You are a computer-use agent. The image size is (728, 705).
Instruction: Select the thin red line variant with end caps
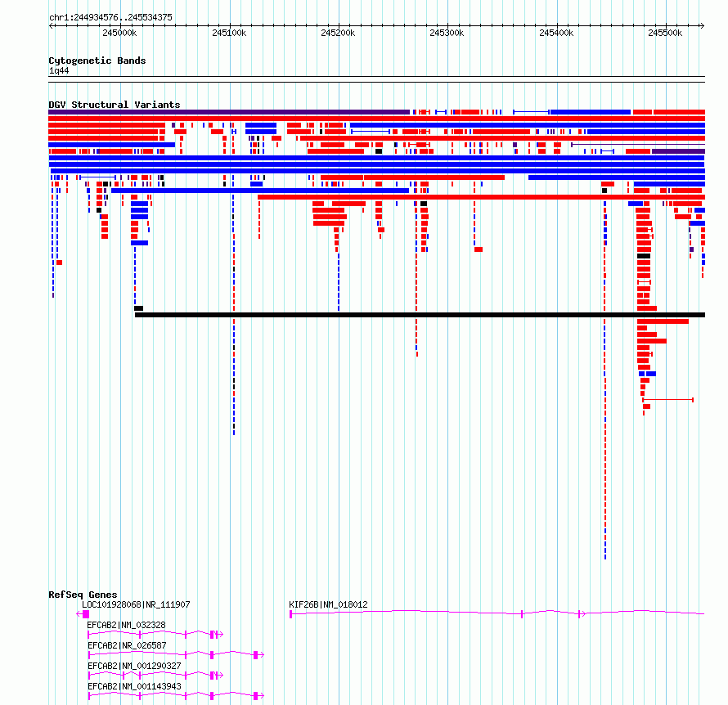[667, 400]
